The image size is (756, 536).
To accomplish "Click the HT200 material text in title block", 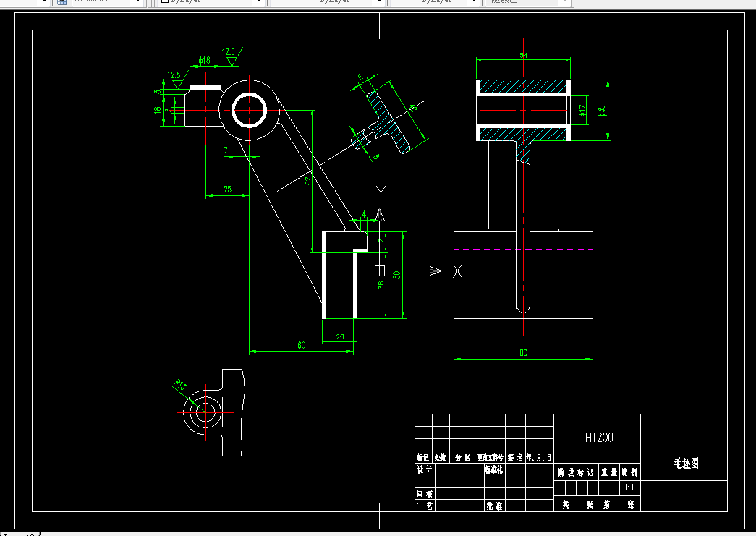I will tap(599, 438).
